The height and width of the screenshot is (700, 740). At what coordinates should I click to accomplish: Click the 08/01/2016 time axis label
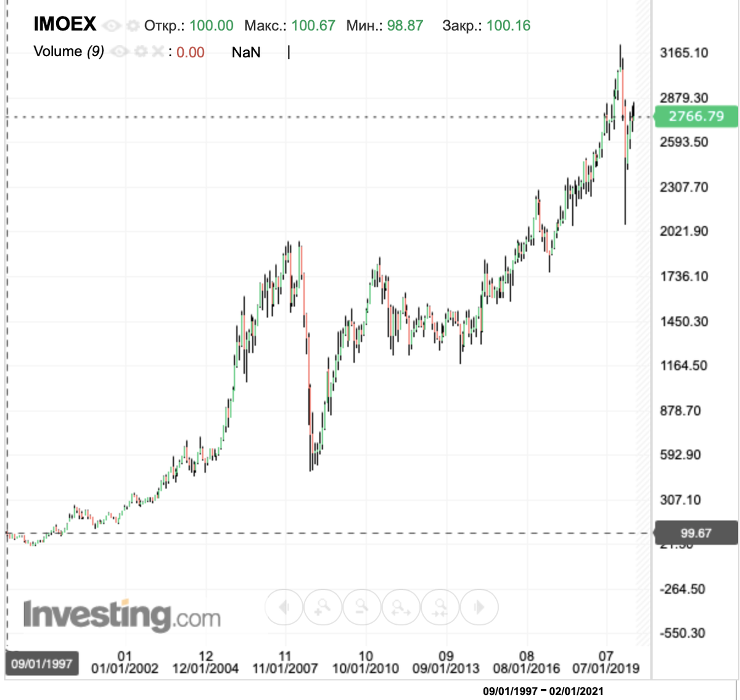click(x=527, y=668)
